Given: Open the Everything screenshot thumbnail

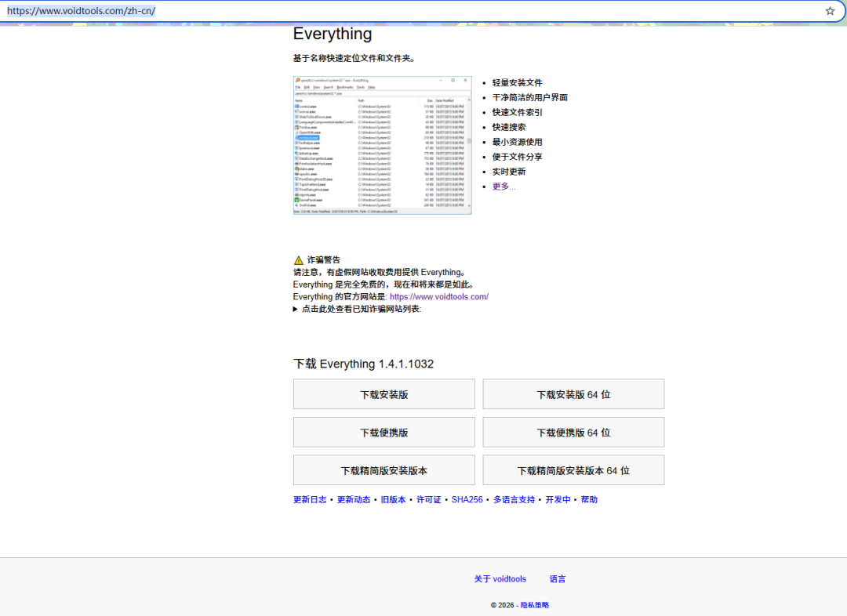Looking at the screenshot, I should pyautogui.click(x=383, y=145).
